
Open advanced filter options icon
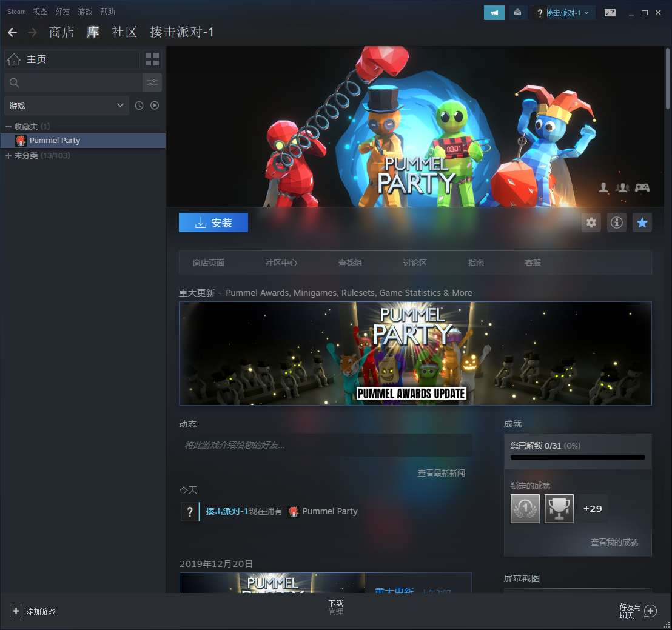(x=152, y=82)
